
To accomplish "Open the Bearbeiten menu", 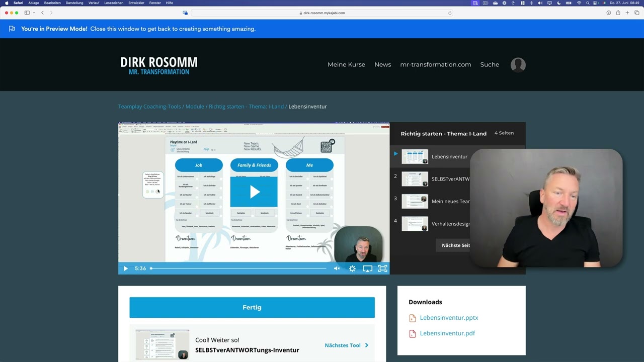I will [52, 3].
